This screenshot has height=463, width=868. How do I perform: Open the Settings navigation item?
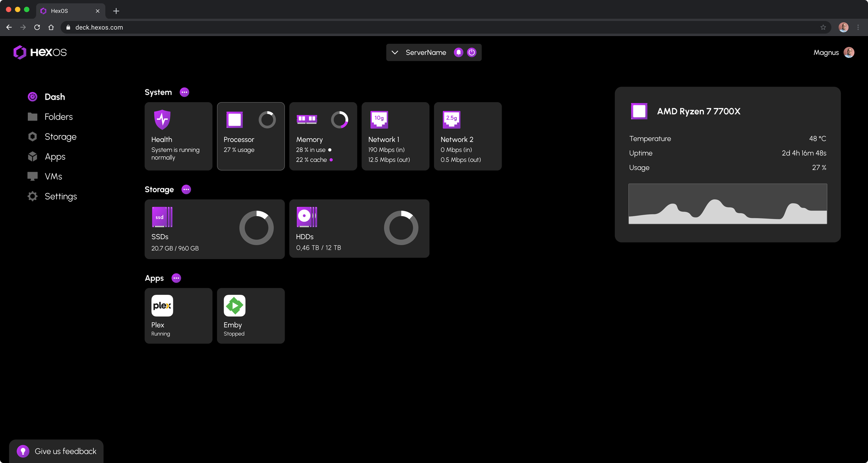(x=61, y=197)
